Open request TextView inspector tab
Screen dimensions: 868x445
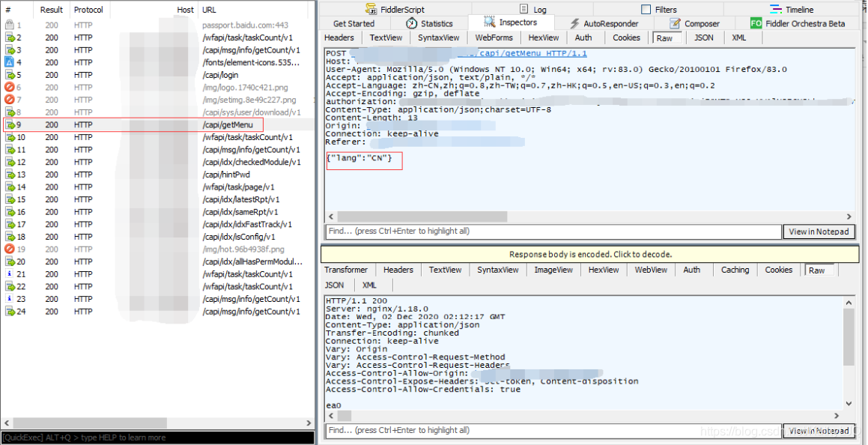click(x=386, y=37)
